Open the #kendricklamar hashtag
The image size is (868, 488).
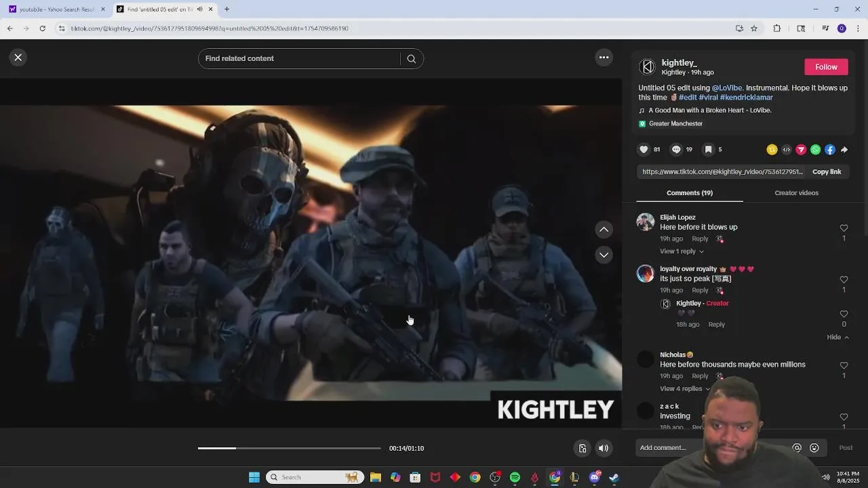pyautogui.click(x=746, y=98)
